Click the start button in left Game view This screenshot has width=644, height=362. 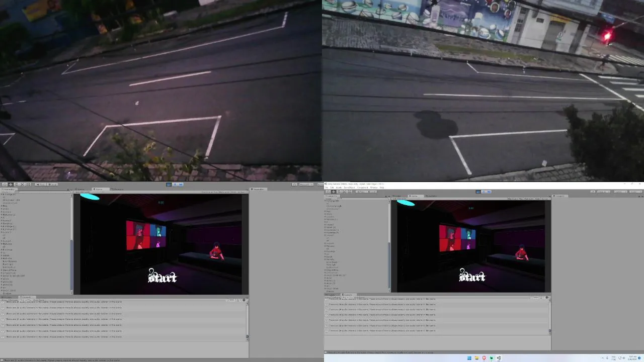click(x=162, y=276)
